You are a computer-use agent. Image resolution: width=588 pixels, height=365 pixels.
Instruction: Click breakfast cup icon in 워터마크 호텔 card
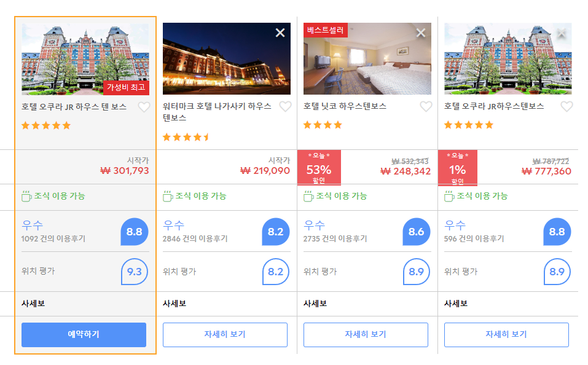168,196
